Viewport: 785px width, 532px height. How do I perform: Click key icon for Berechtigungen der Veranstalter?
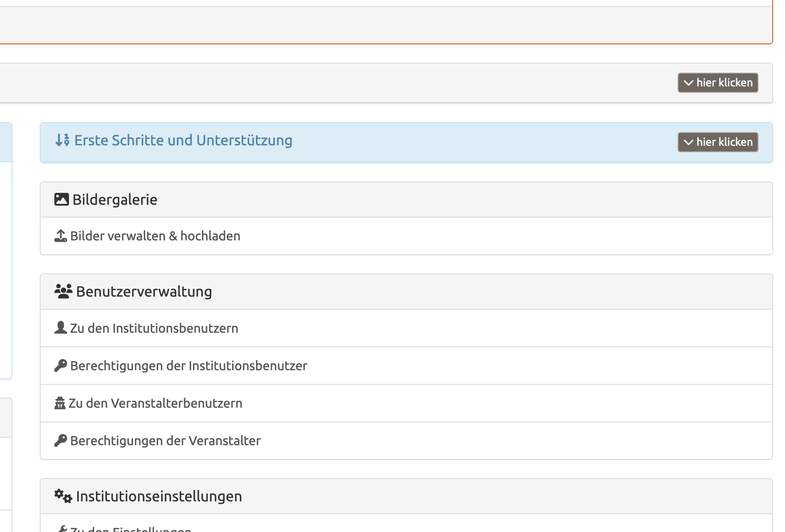click(x=60, y=441)
